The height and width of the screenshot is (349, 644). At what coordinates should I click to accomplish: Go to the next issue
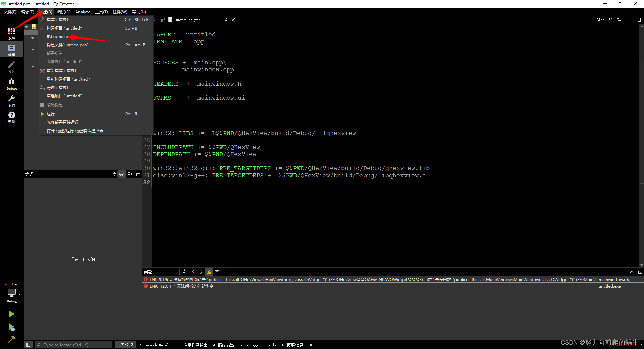pos(201,272)
